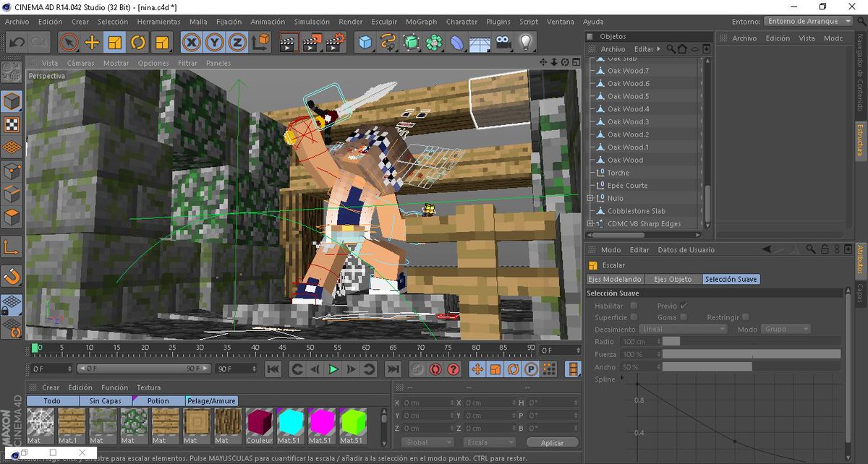Enable the Habilitar checkbox
The width and height of the screenshot is (868, 464).
tap(634, 306)
